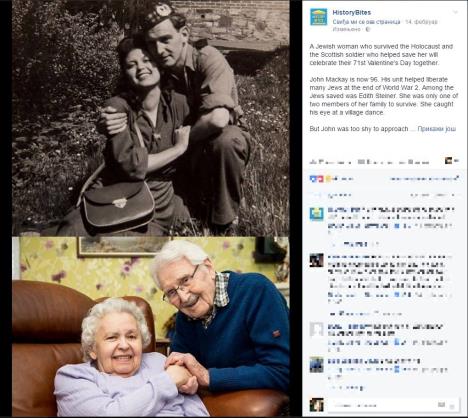The image size is (468, 418).
Task: Open the second commenter's dark profile picture
Action: [x=316, y=260]
